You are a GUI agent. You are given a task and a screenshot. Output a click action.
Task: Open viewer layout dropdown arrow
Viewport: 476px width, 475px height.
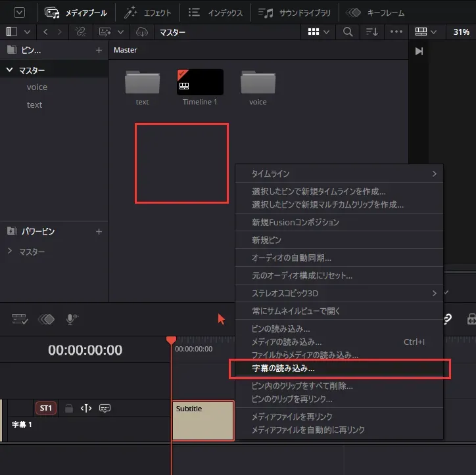(x=433, y=32)
